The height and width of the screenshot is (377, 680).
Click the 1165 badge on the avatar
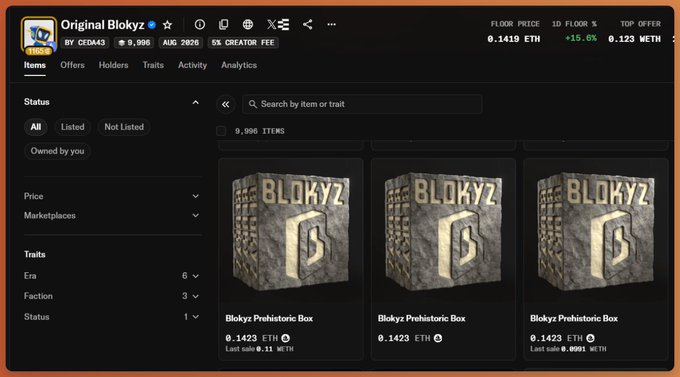click(x=39, y=51)
